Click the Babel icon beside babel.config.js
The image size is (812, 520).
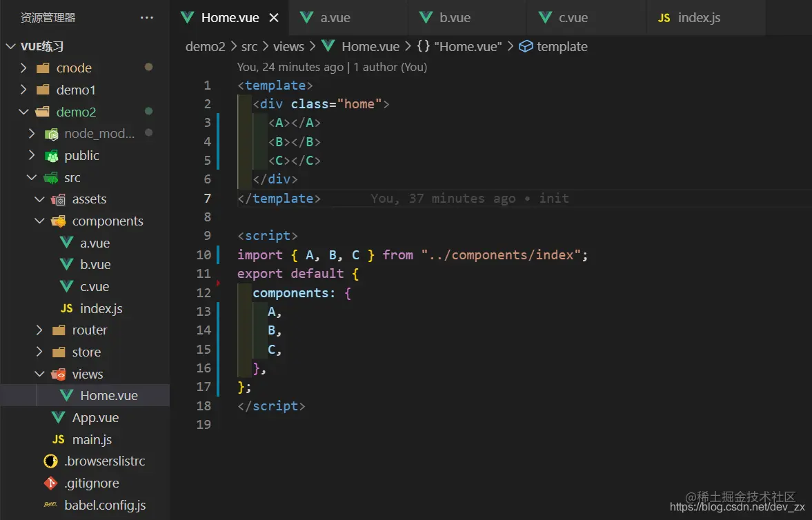[x=51, y=504]
